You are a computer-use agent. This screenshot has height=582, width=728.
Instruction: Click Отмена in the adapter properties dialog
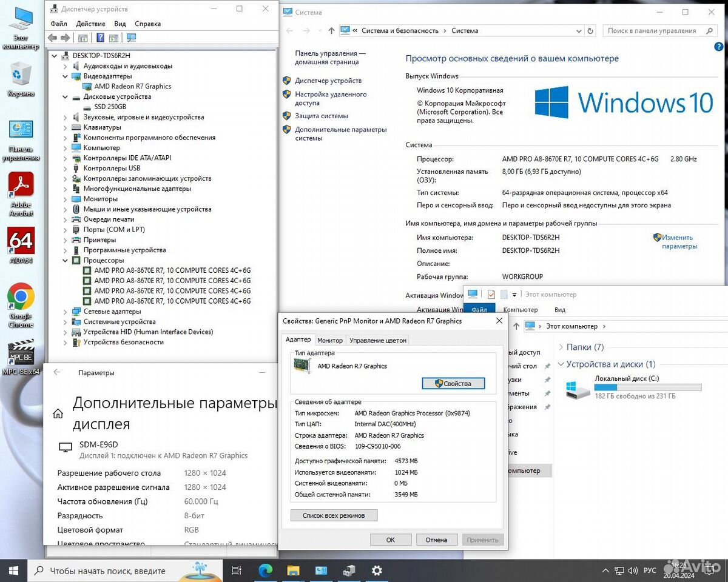click(436, 540)
